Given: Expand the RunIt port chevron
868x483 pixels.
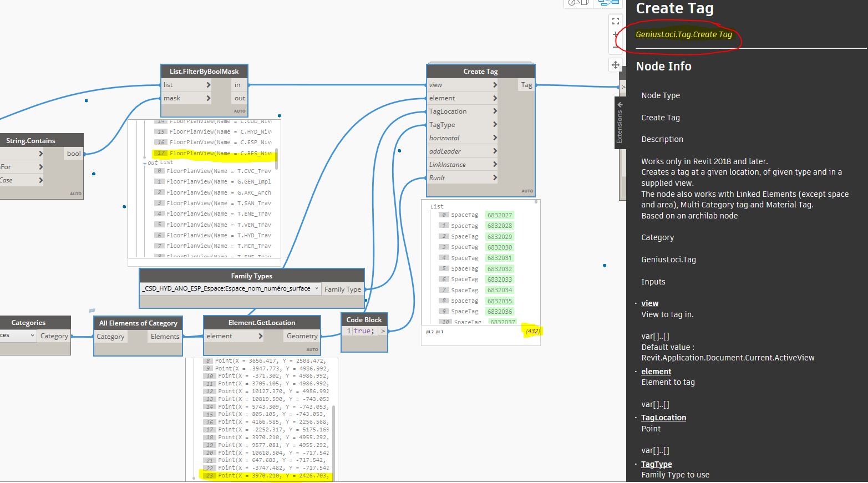Looking at the screenshot, I should tap(495, 178).
